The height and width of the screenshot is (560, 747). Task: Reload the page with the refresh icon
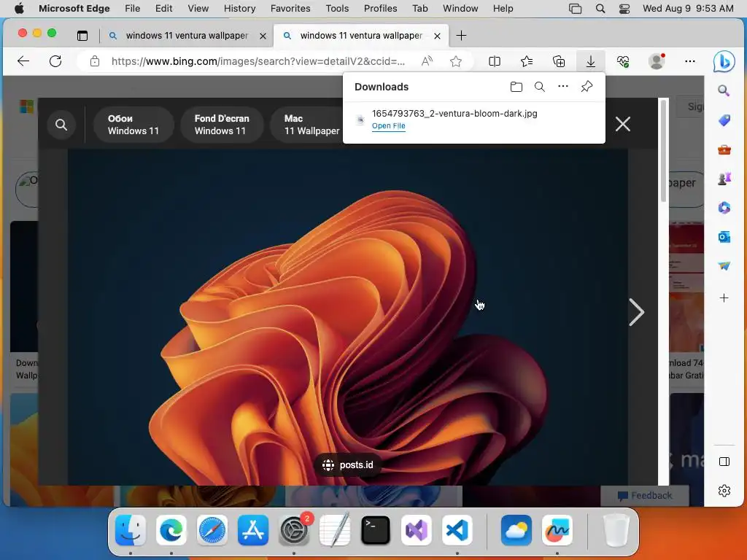pos(55,61)
